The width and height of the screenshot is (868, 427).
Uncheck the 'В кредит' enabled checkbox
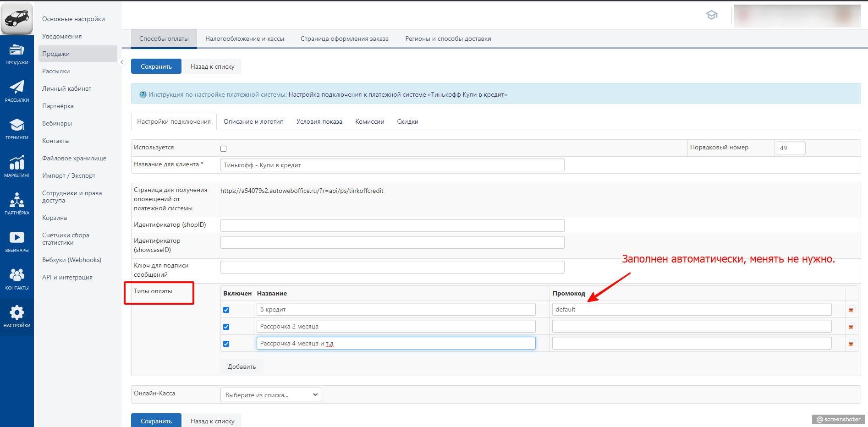(226, 310)
